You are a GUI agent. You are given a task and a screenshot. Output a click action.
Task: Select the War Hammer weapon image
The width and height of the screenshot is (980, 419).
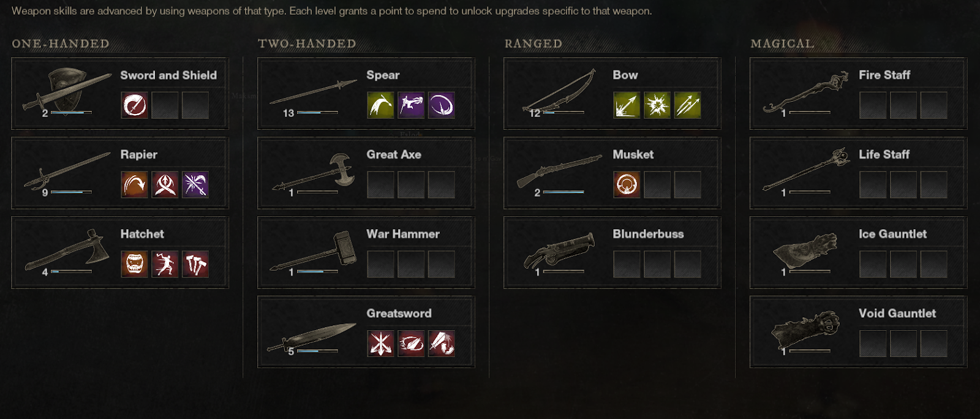click(x=314, y=251)
